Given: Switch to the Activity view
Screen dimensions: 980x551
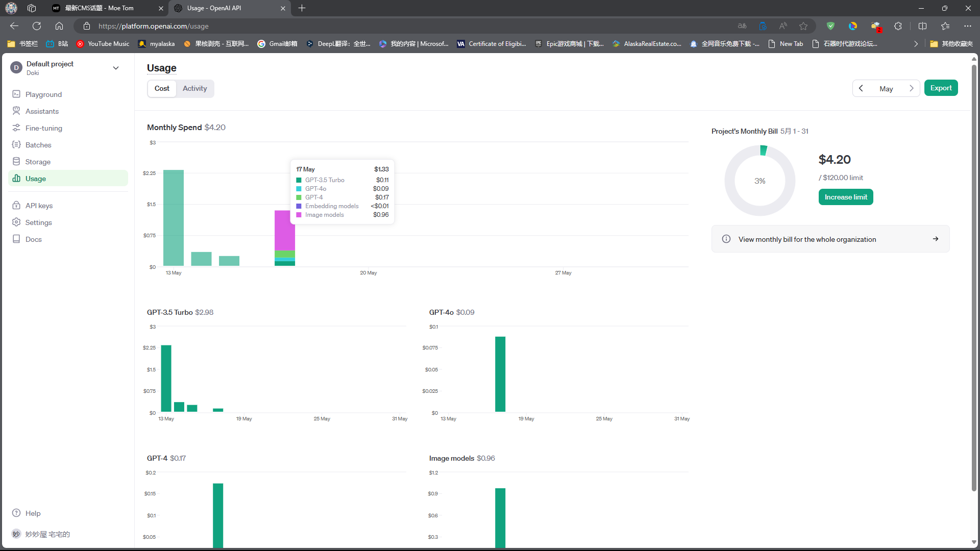Looking at the screenshot, I should tap(194, 88).
